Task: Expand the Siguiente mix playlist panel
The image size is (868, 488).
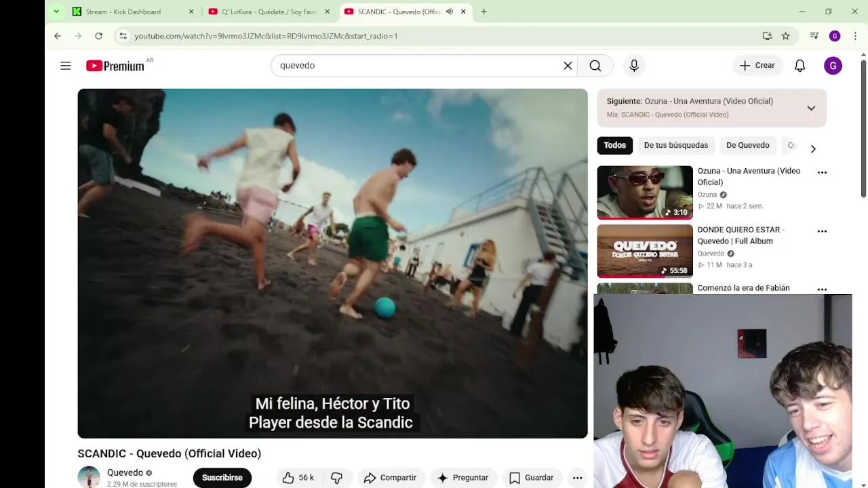Action: [x=811, y=108]
